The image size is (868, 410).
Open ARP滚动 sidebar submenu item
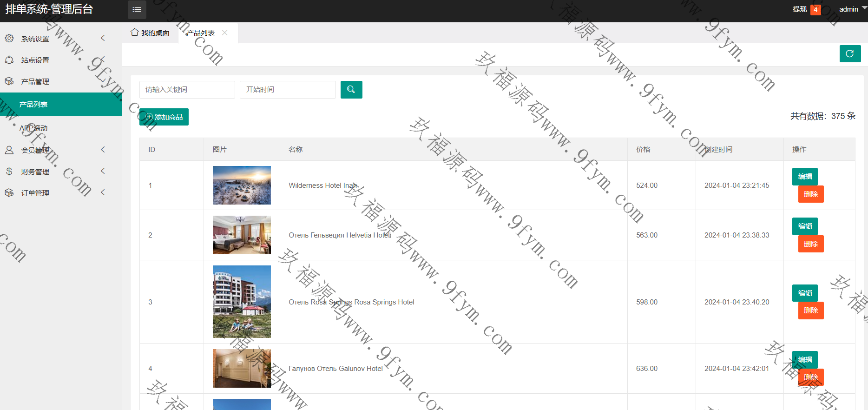(33, 128)
